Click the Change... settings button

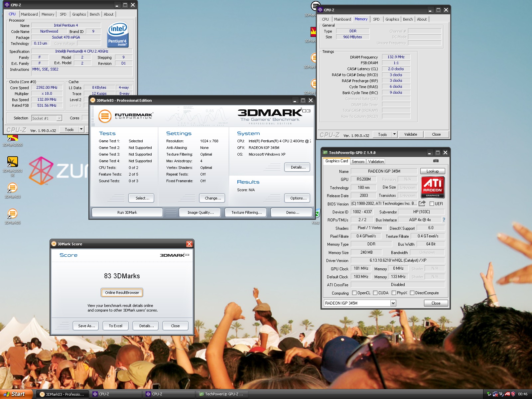coord(213,198)
